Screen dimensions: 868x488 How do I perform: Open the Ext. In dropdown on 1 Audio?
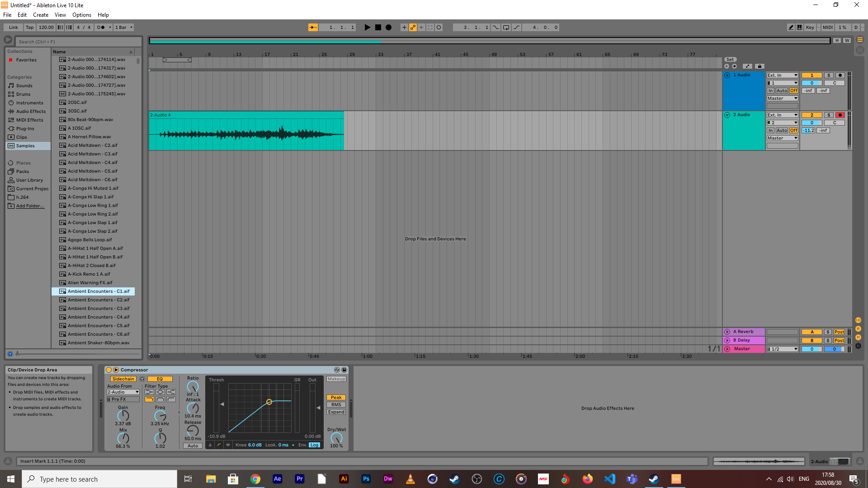pos(782,75)
